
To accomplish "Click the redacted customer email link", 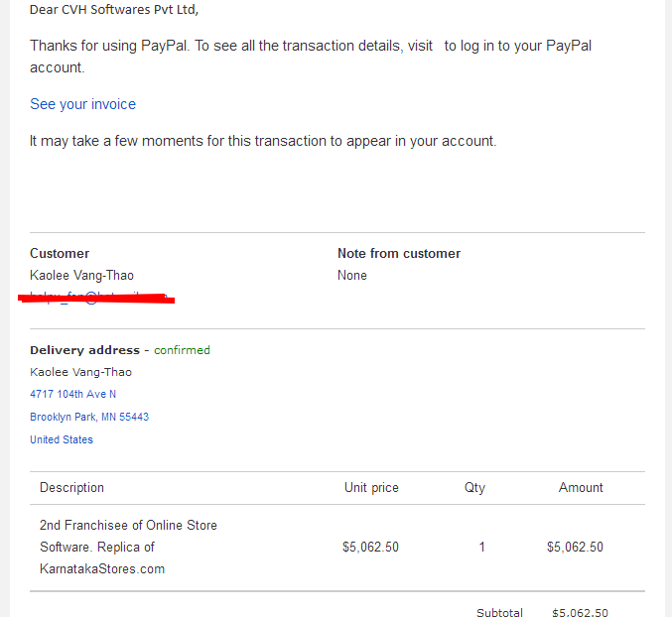I will [x=98, y=297].
